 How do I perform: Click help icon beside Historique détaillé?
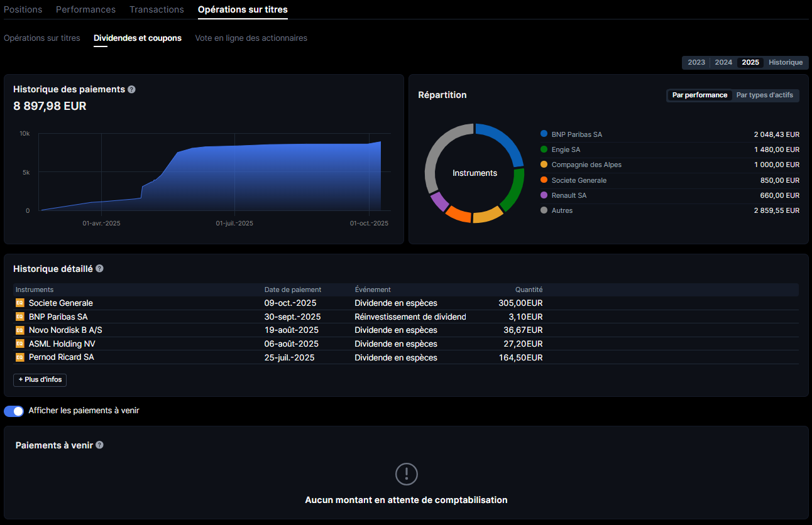[x=99, y=268]
